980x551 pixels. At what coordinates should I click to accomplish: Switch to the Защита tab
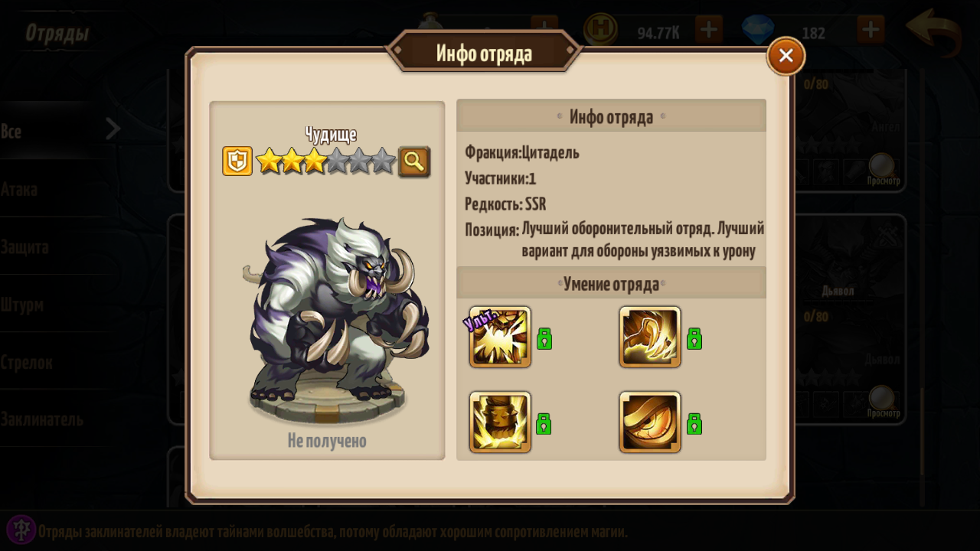(x=24, y=247)
